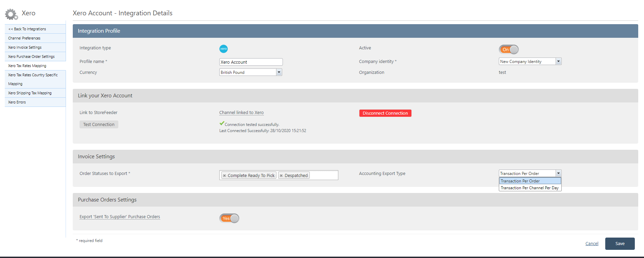Click the Invoice Settings section header

click(x=355, y=157)
